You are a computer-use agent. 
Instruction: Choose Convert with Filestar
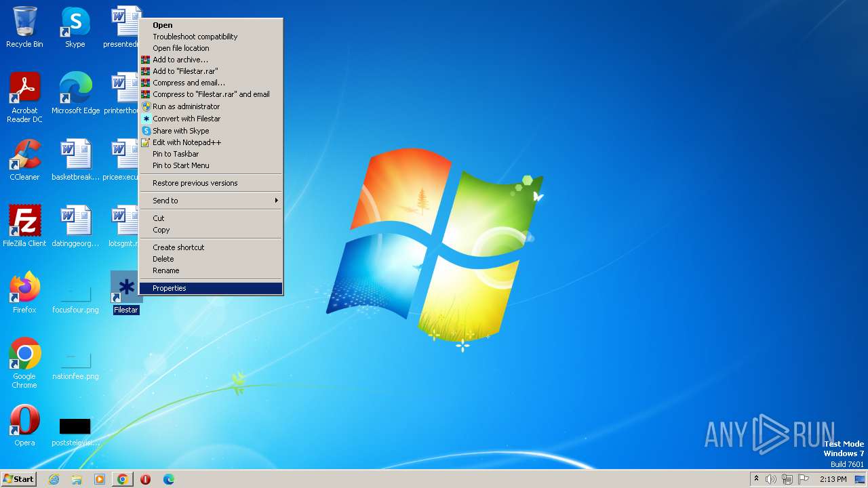click(211, 119)
